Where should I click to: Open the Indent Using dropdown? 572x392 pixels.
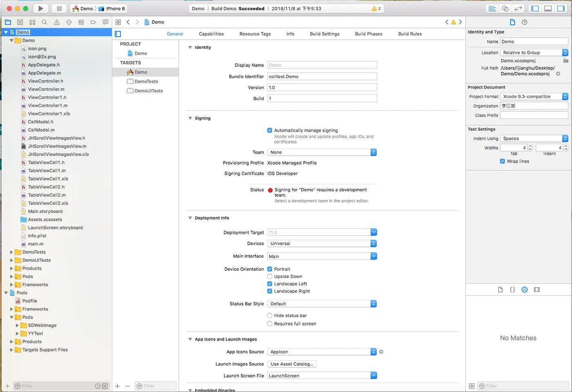pos(534,139)
